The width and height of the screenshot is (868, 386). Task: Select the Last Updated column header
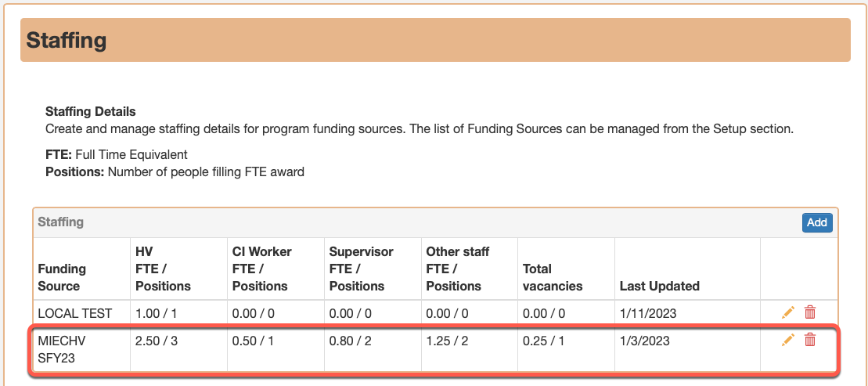(659, 287)
